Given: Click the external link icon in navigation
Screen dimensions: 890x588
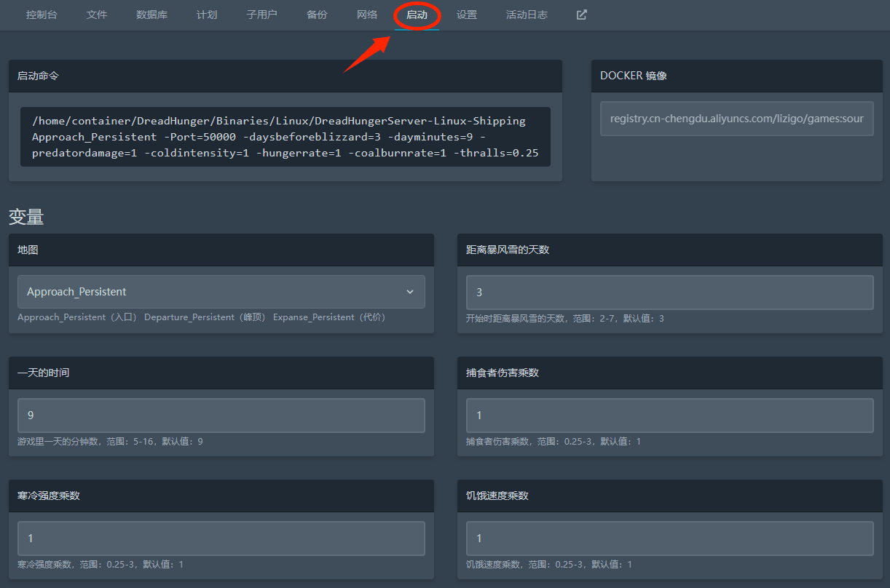Looking at the screenshot, I should pyautogui.click(x=581, y=15).
